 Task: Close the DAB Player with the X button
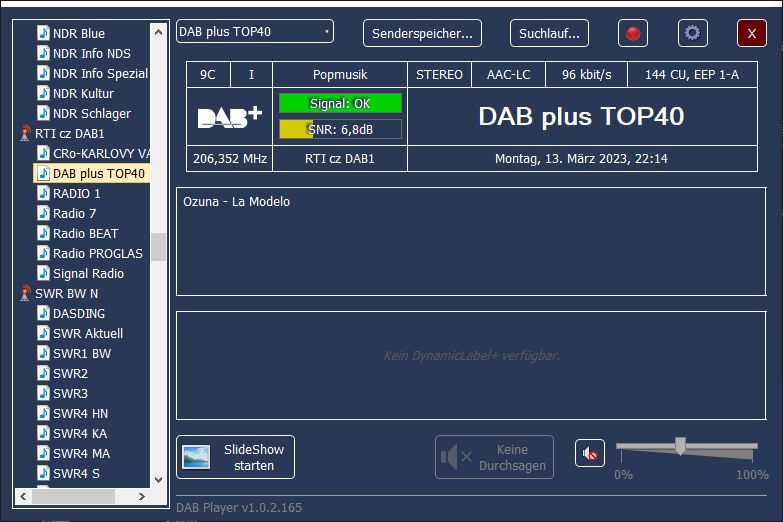tap(751, 33)
